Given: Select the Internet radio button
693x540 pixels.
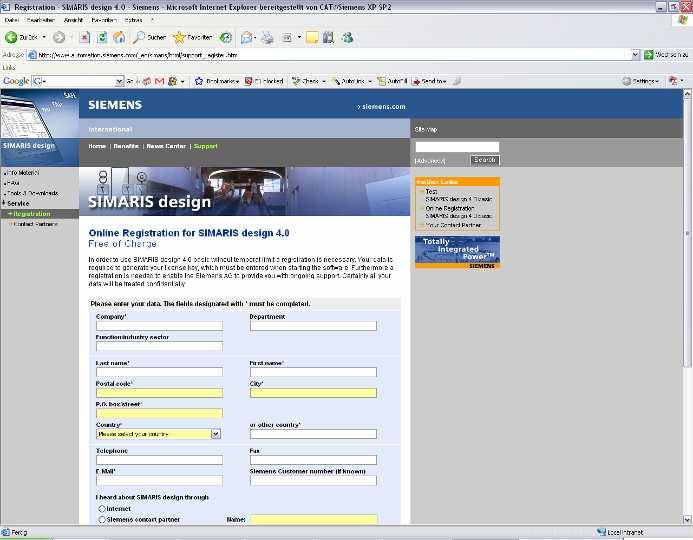Looking at the screenshot, I should pyautogui.click(x=102, y=509).
